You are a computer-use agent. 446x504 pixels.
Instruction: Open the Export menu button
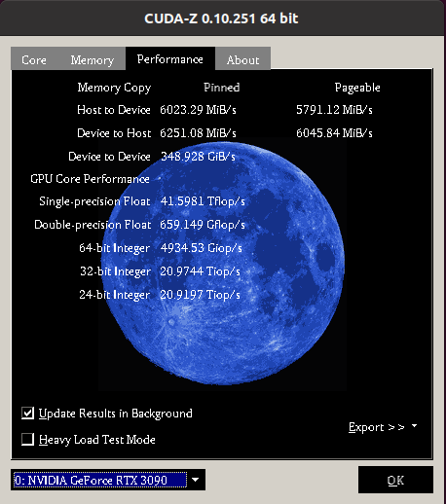383,427
